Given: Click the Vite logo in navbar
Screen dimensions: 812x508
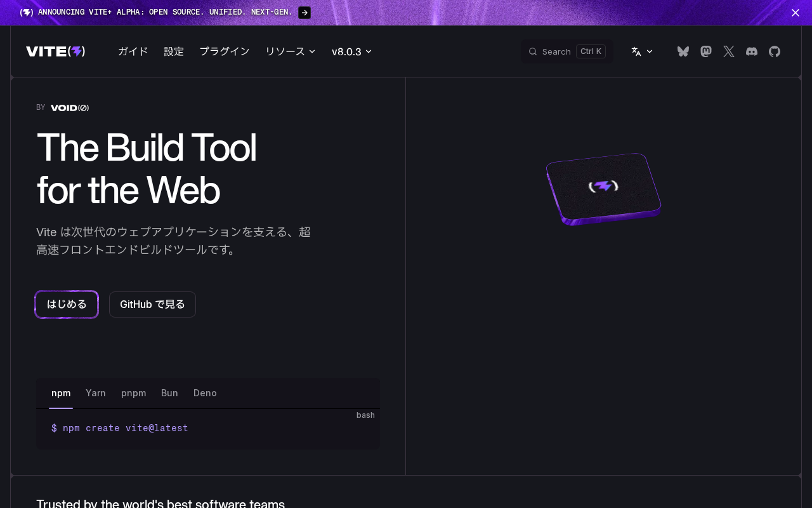Looking at the screenshot, I should click(x=56, y=51).
